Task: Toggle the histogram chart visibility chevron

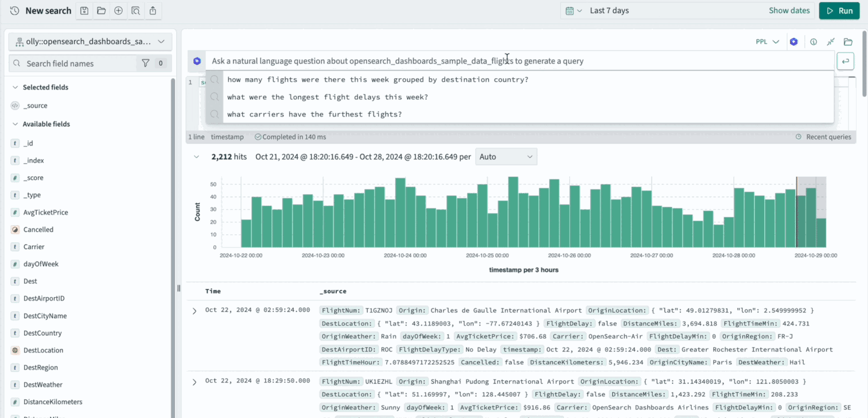Action: (196, 157)
